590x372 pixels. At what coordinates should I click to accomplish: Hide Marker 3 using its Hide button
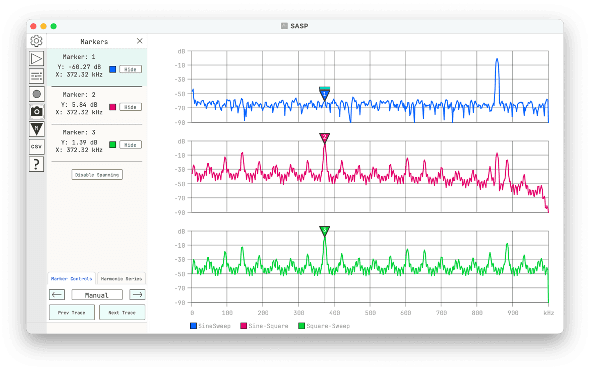131,145
